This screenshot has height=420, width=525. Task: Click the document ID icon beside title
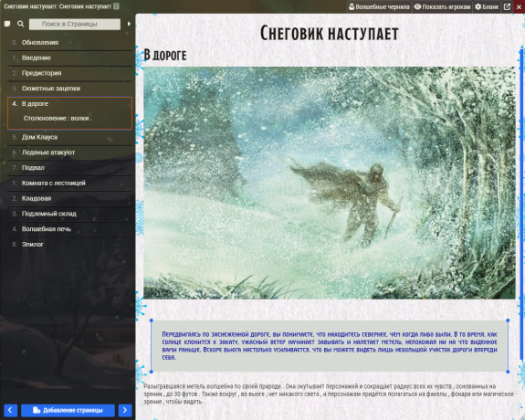pyautogui.click(x=116, y=6)
